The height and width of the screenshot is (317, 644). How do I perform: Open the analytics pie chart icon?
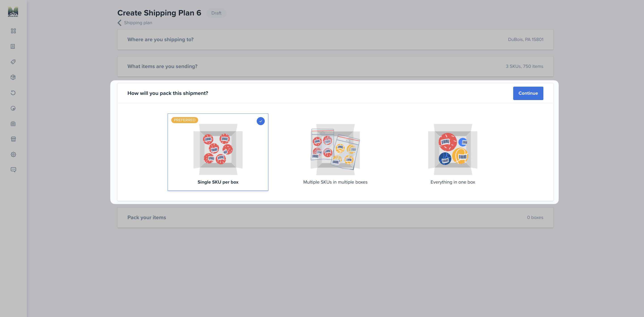point(13,108)
